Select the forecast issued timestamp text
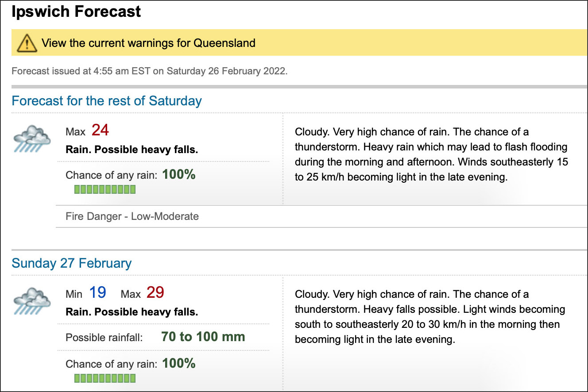This screenshot has height=392, width=588. (x=149, y=71)
